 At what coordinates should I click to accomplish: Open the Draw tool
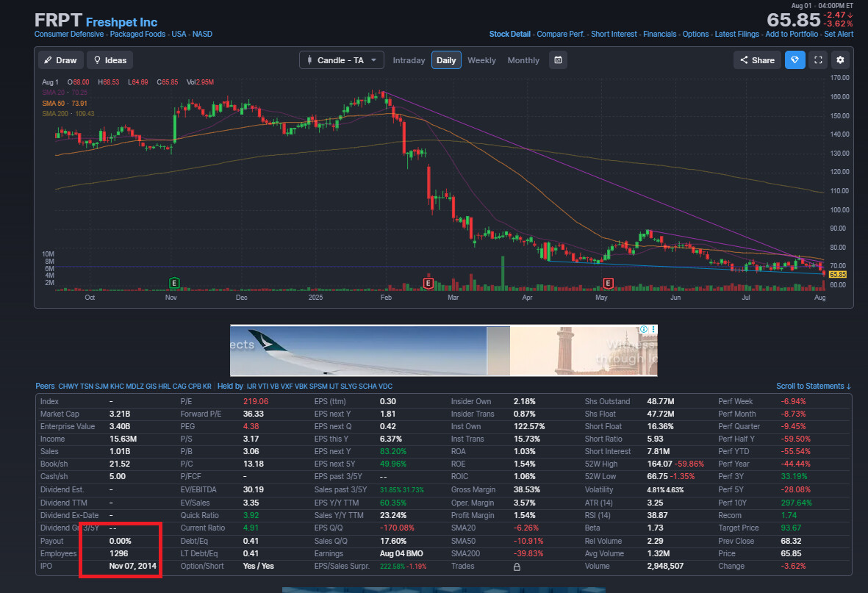61,60
